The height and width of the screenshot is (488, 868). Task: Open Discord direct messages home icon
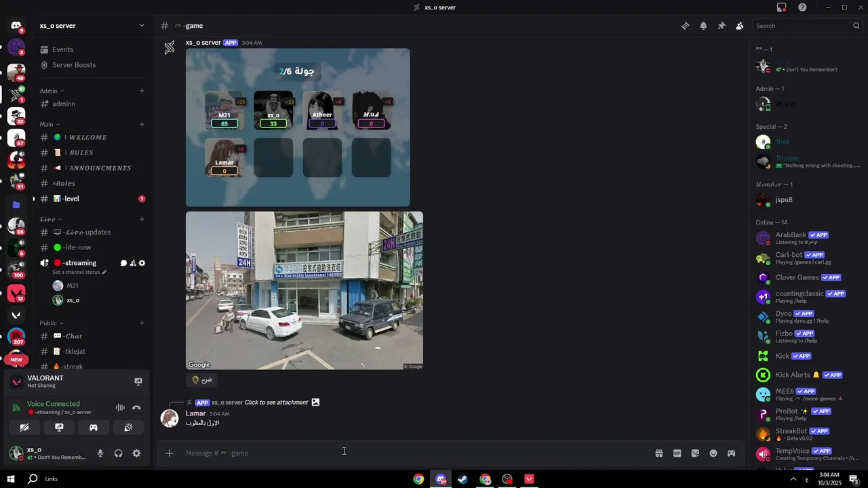pos(16,26)
